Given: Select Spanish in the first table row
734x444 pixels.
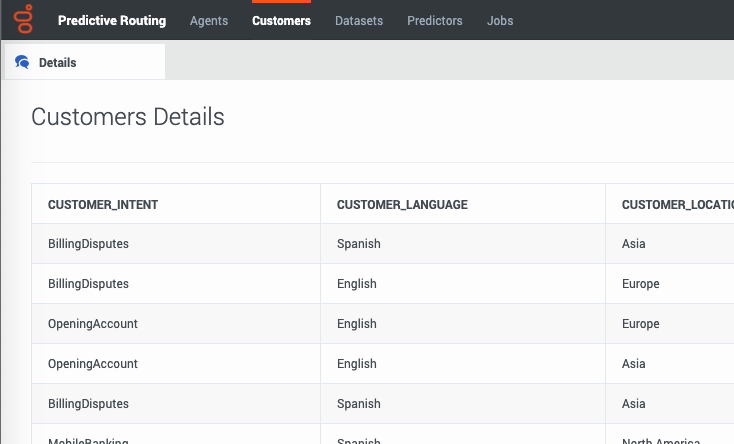Looking at the screenshot, I should click(359, 244).
